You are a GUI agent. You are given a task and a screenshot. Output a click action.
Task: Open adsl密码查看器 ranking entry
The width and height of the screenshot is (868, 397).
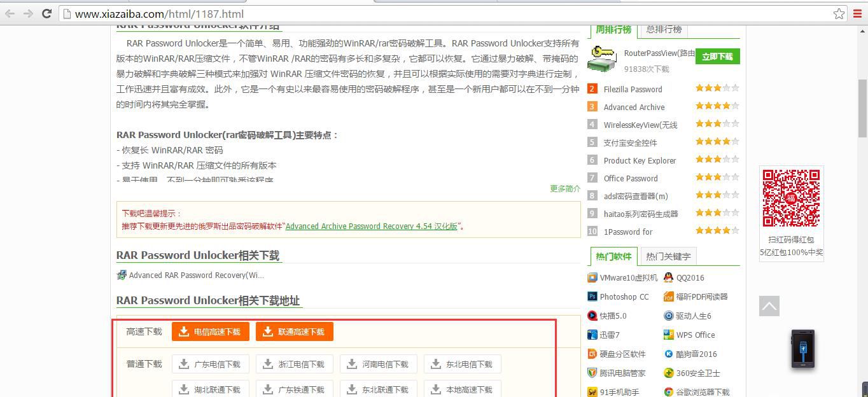636,196
